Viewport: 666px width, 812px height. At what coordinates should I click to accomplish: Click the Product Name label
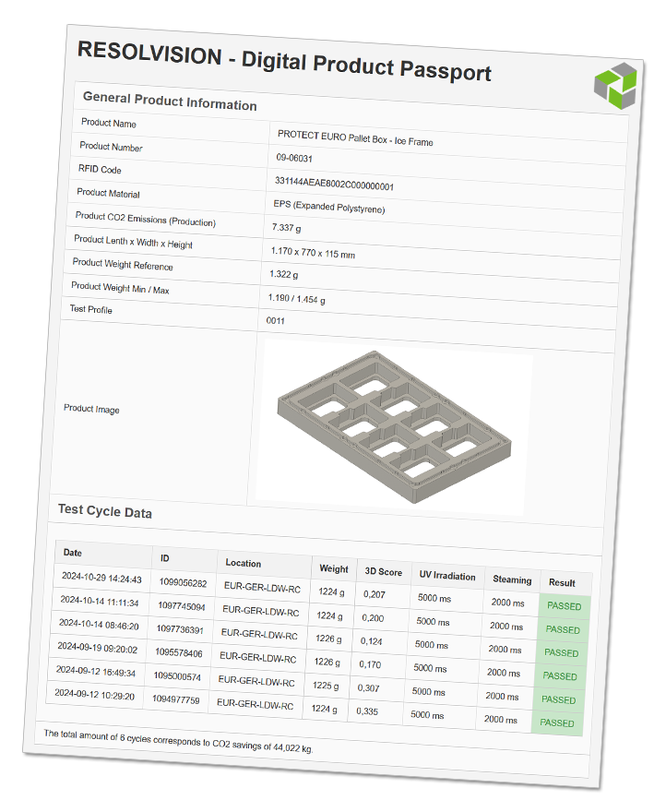click(x=109, y=124)
